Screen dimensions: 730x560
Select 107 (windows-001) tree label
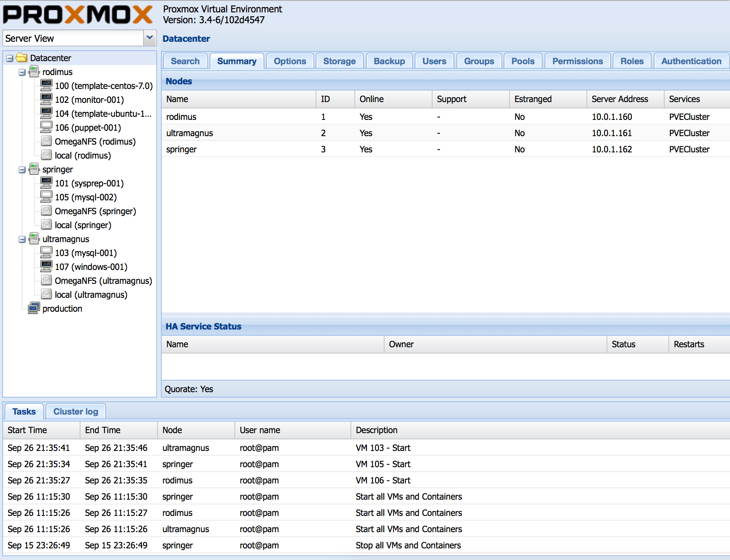[x=91, y=267]
